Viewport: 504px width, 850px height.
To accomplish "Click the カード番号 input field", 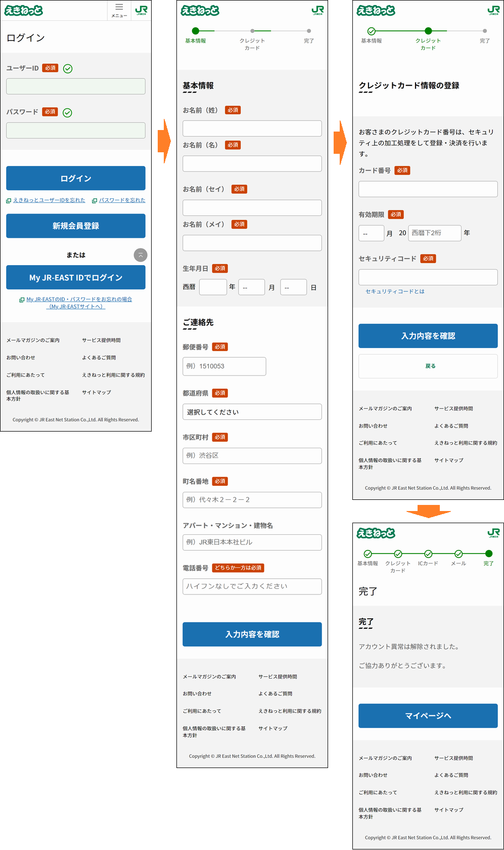I will tap(428, 189).
